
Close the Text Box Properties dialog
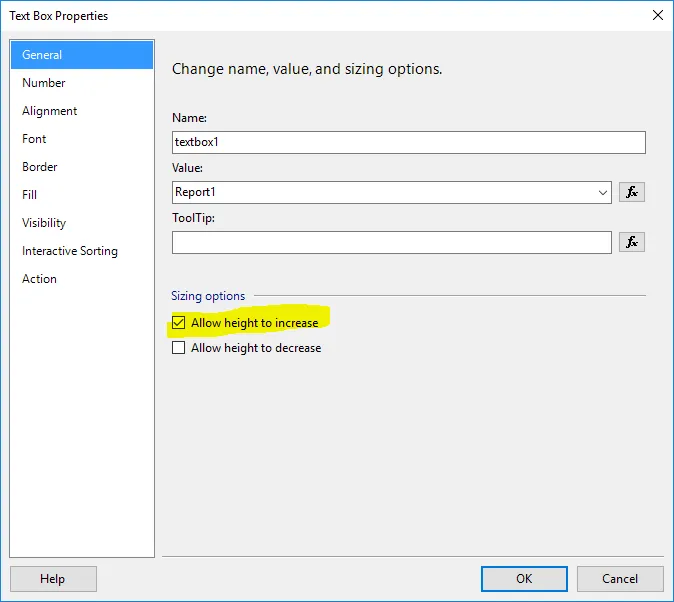pyautogui.click(x=657, y=15)
